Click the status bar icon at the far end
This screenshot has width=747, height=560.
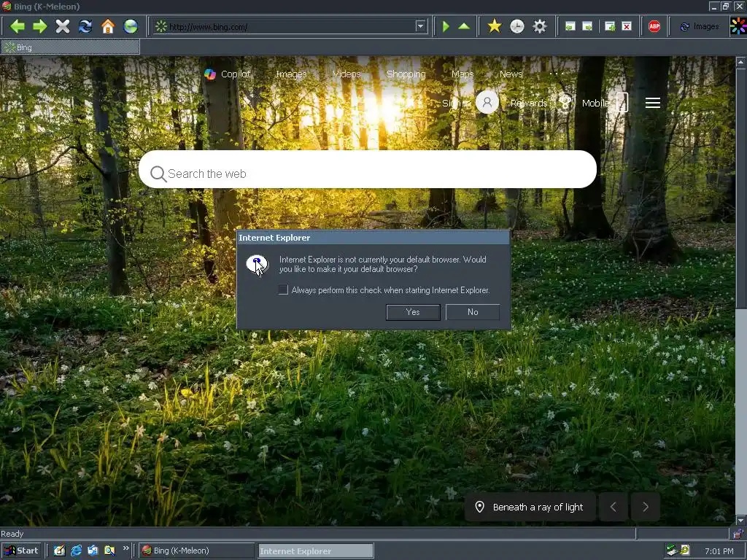pyautogui.click(x=738, y=533)
